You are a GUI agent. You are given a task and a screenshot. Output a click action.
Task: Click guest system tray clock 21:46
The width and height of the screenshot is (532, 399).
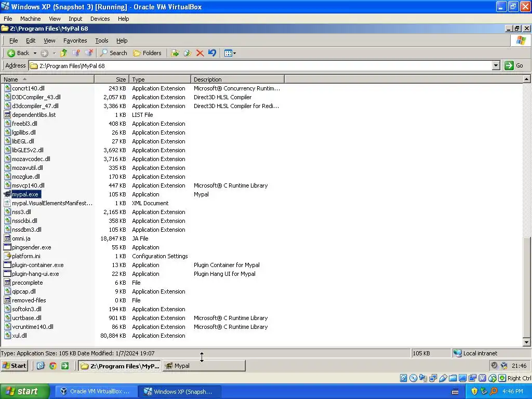519,366
